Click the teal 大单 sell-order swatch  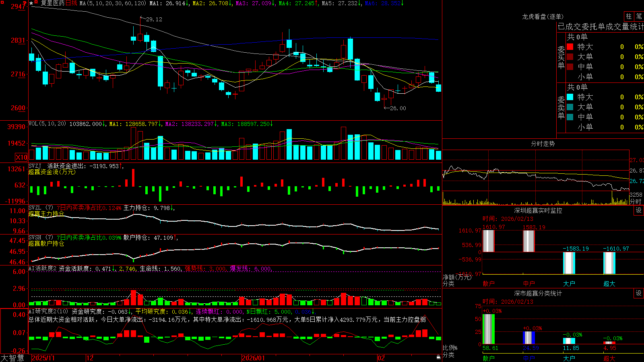(570, 107)
